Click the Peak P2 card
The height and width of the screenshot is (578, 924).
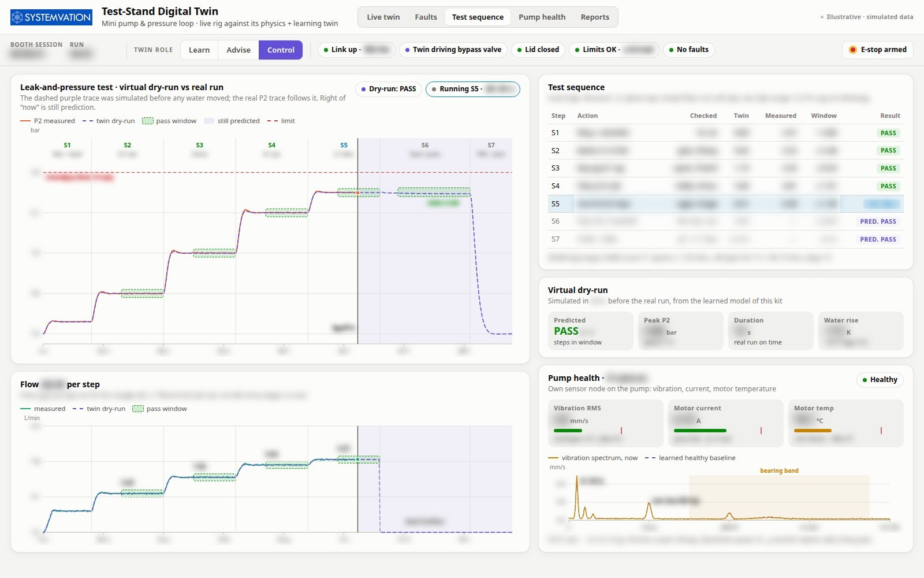pos(680,331)
